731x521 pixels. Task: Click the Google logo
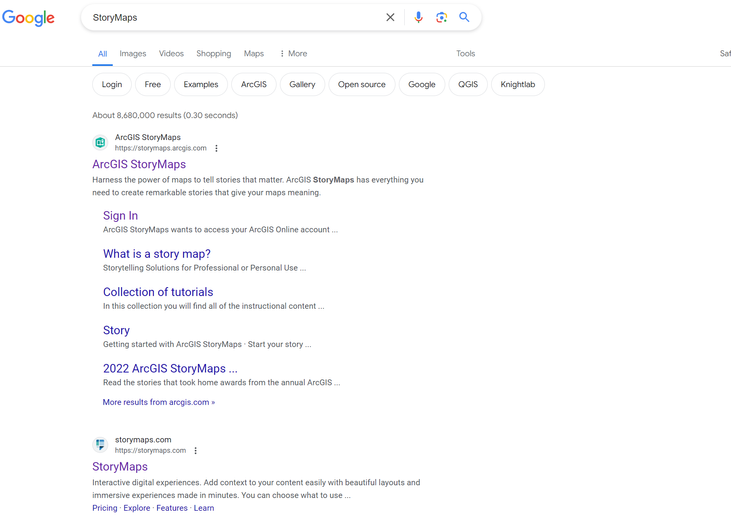28,18
